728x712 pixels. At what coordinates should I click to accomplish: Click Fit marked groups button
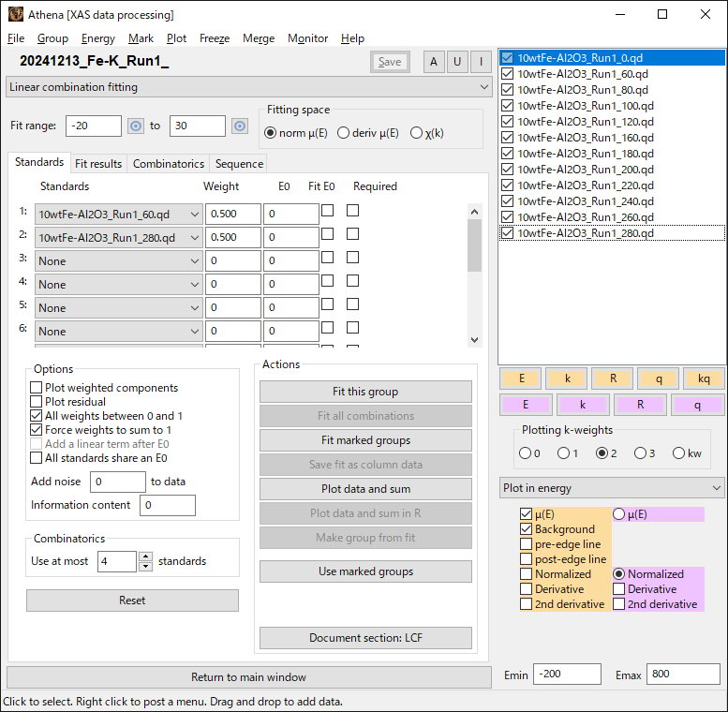click(365, 440)
